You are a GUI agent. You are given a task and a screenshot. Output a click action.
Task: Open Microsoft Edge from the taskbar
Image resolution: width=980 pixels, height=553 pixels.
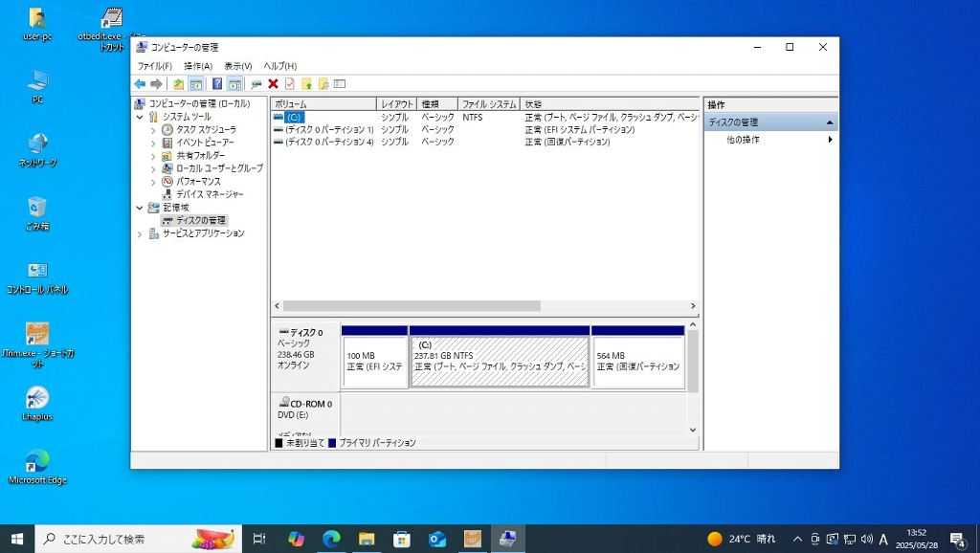pyautogui.click(x=331, y=539)
